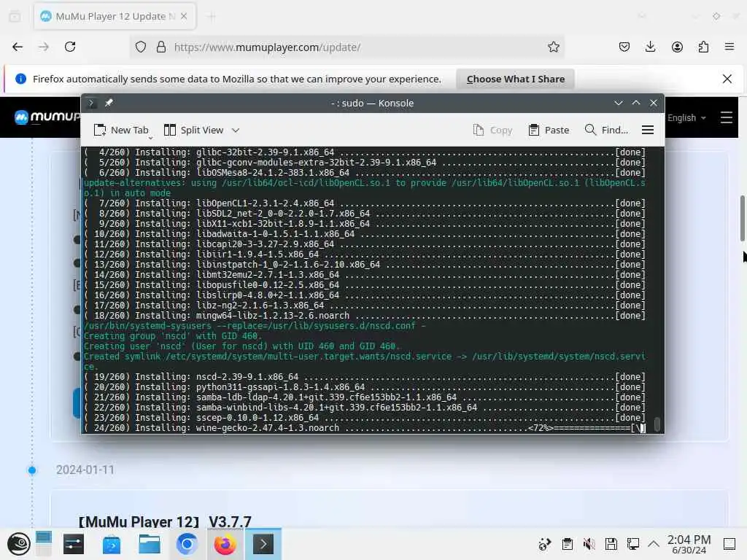The height and width of the screenshot is (560, 747).
Task: Open the tracking protection shield icon
Action: click(x=141, y=47)
